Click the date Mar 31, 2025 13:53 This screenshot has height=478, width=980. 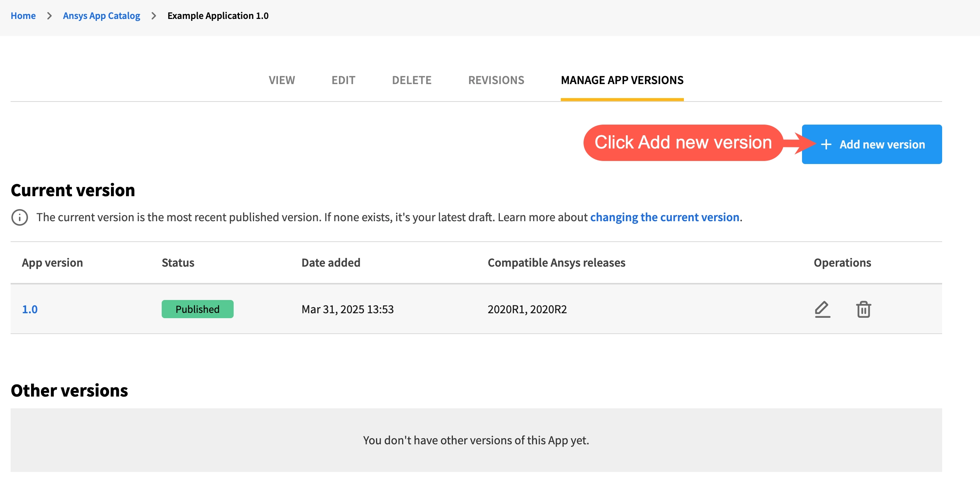click(x=347, y=309)
